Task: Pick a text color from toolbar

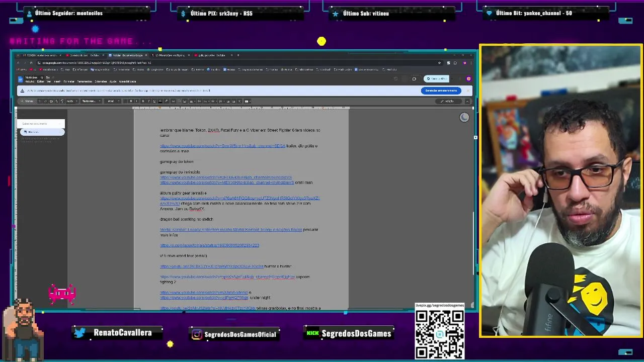Action: [160, 101]
